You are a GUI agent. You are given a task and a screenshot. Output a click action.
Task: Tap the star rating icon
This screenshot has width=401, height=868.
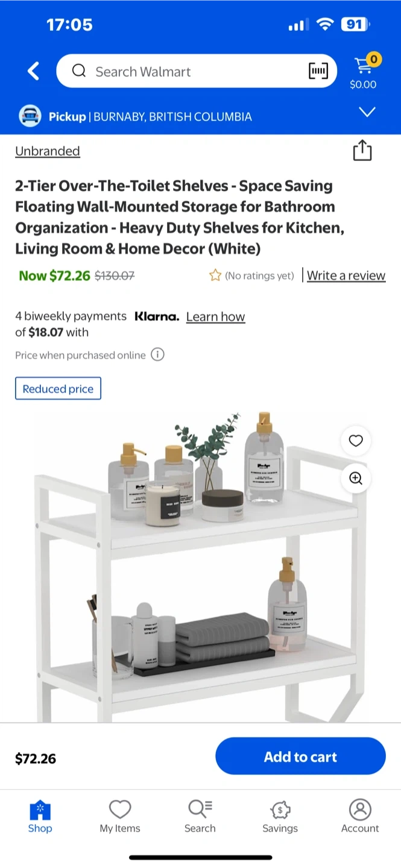[215, 275]
